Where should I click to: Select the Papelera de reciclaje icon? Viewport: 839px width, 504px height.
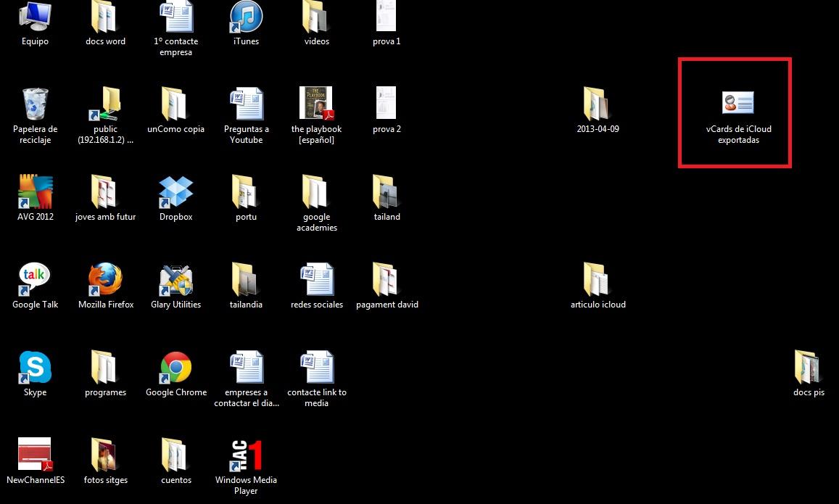pos(35,105)
